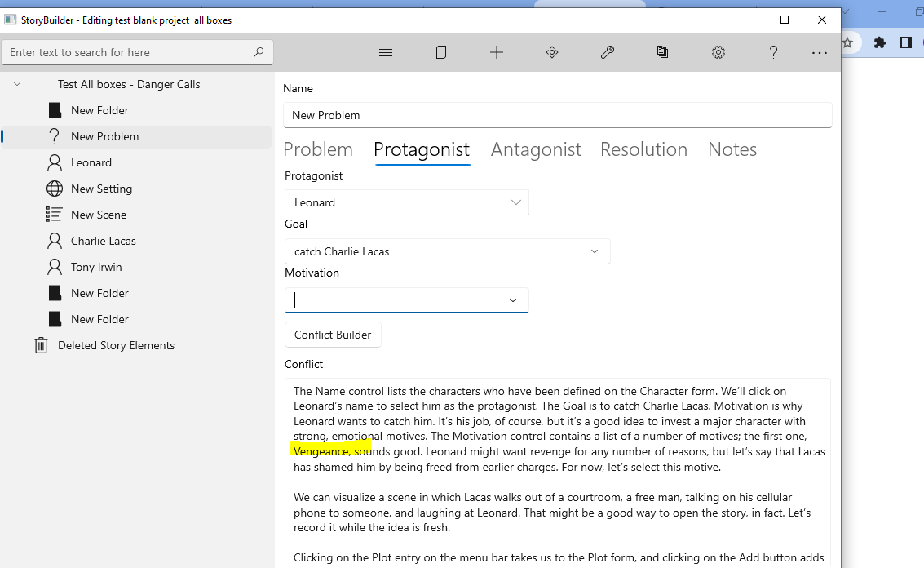Click the search magnifier button
This screenshot has width=924, height=568.
point(259,51)
